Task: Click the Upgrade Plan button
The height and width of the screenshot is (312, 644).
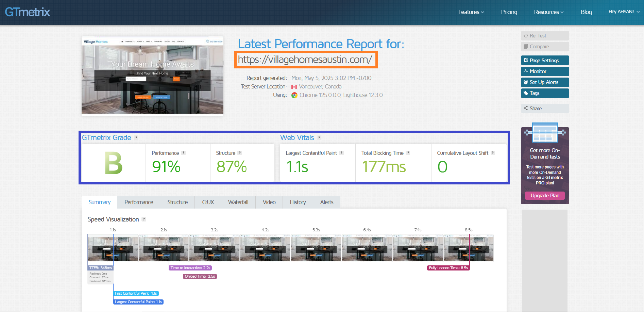Action: (545, 196)
